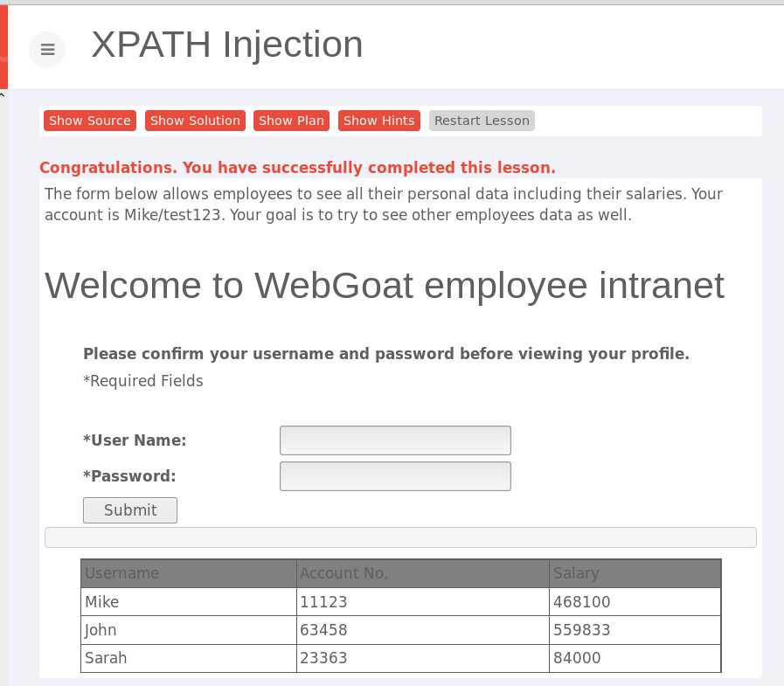Image resolution: width=784 pixels, height=686 pixels.
Task: Click the XPATH Injection page title
Action: point(227,45)
